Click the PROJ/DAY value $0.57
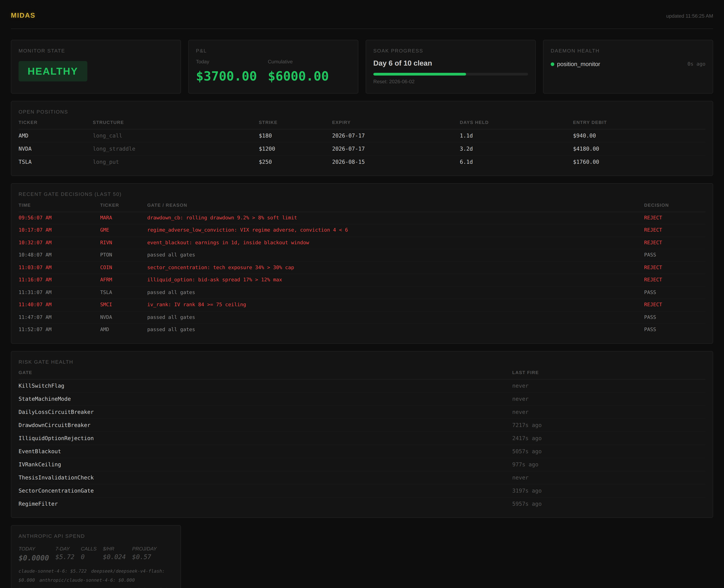The image size is (724, 588). pyautogui.click(x=142, y=557)
